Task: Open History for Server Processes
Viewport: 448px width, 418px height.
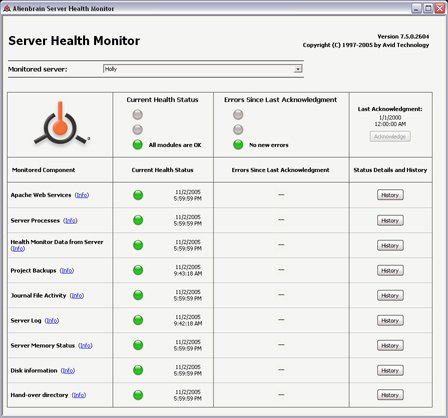Action: click(390, 220)
